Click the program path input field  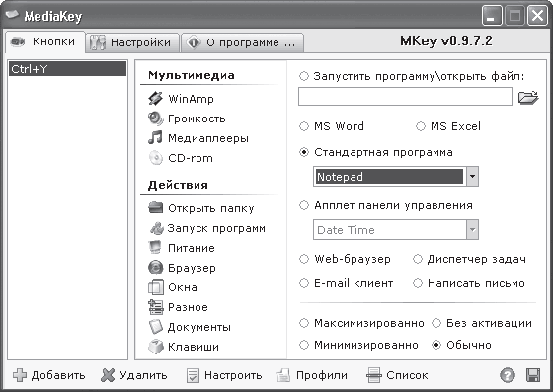[x=405, y=96]
